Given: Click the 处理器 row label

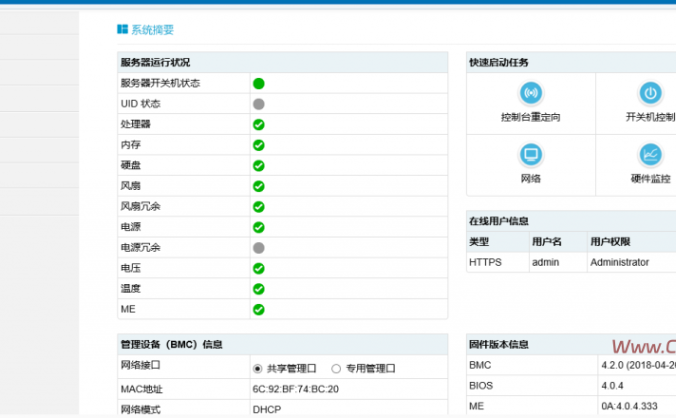Looking at the screenshot, I should 135,125.
